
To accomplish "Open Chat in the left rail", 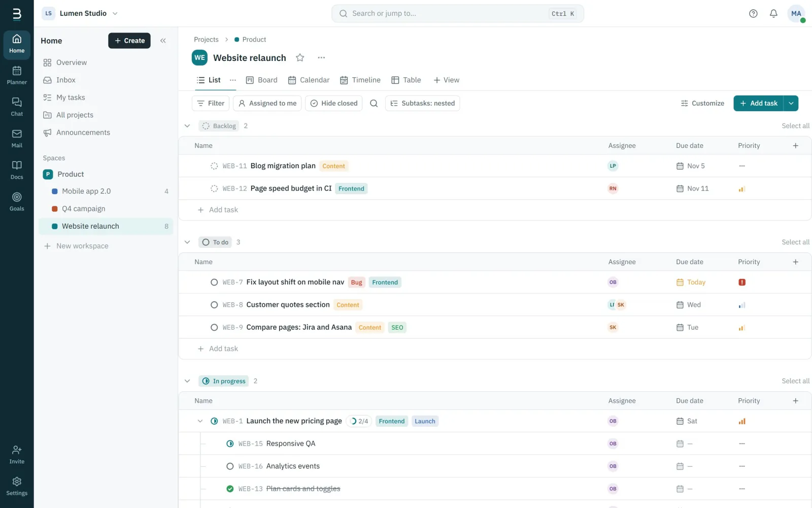I will tap(17, 107).
